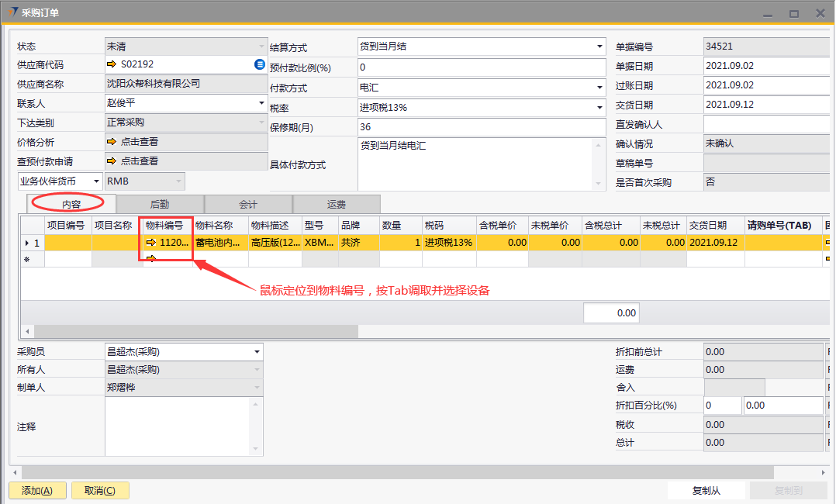The width and height of the screenshot is (836, 504).
Task: Expand the 联系人 赵俊平 dropdown
Action: (261, 102)
